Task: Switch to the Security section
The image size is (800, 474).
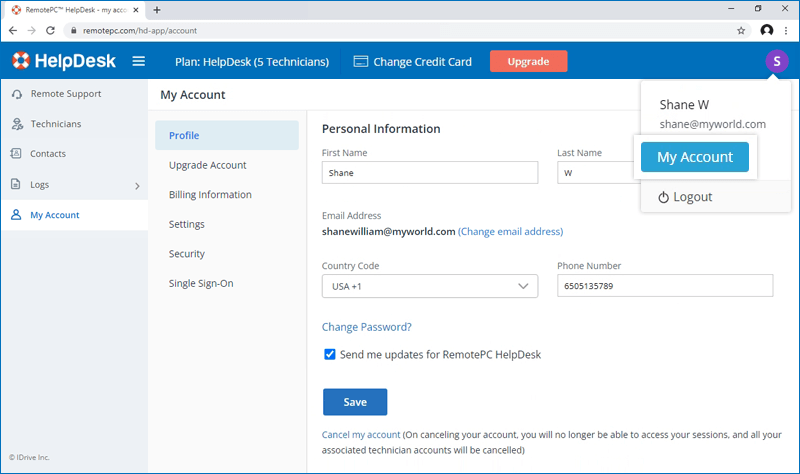Action: point(187,254)
